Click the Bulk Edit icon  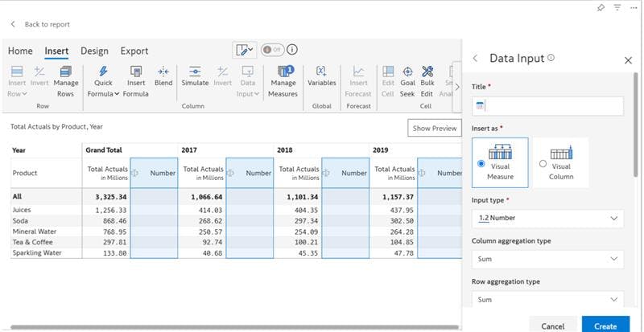(x=427, y=72)
